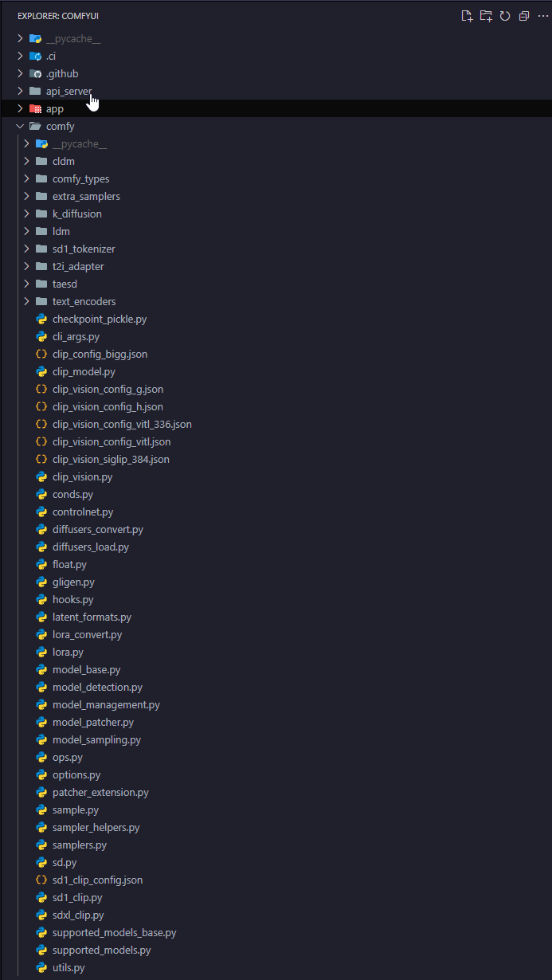
Task: Click the Collapse Folders icon in Explorer
Action: [x=524, y=16]
